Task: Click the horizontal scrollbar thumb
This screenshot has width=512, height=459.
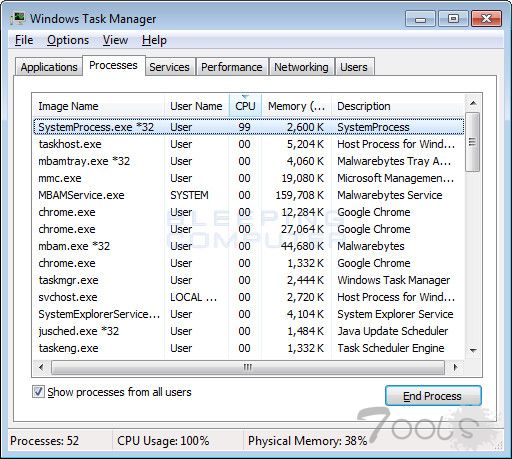Action: click(248, 367)
